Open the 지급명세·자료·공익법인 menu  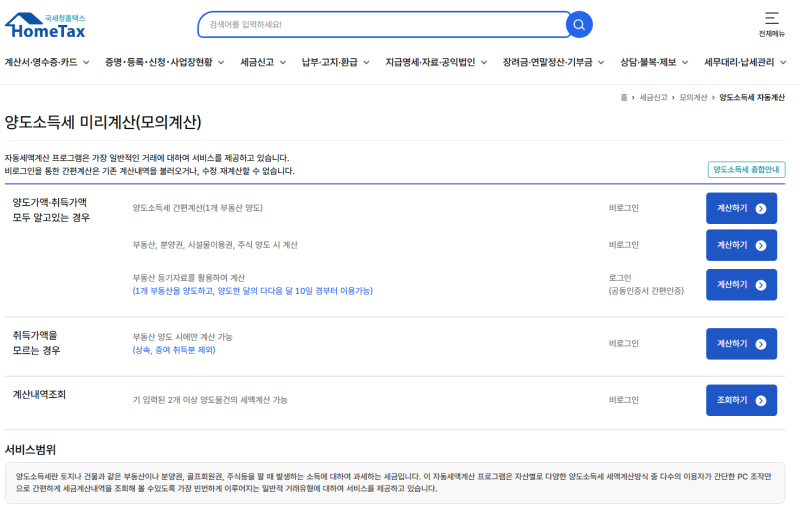tap(430, 62)
